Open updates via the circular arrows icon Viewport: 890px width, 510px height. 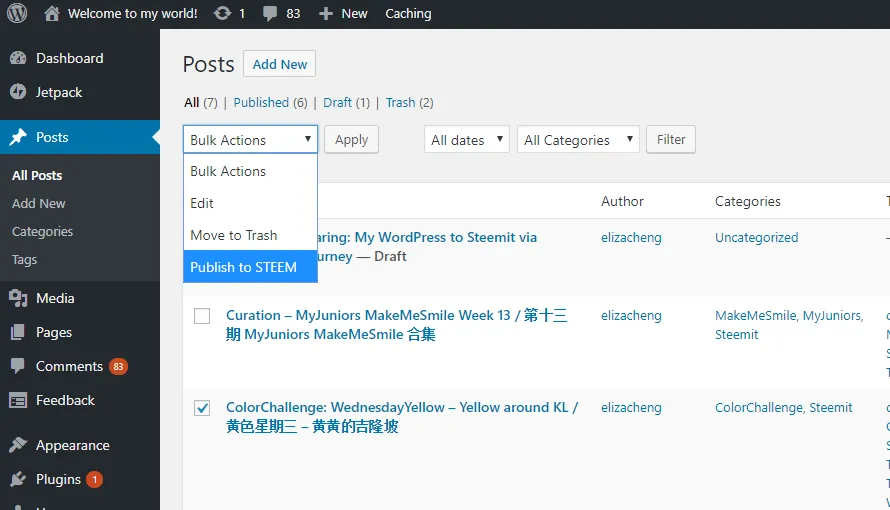point(222,13)
